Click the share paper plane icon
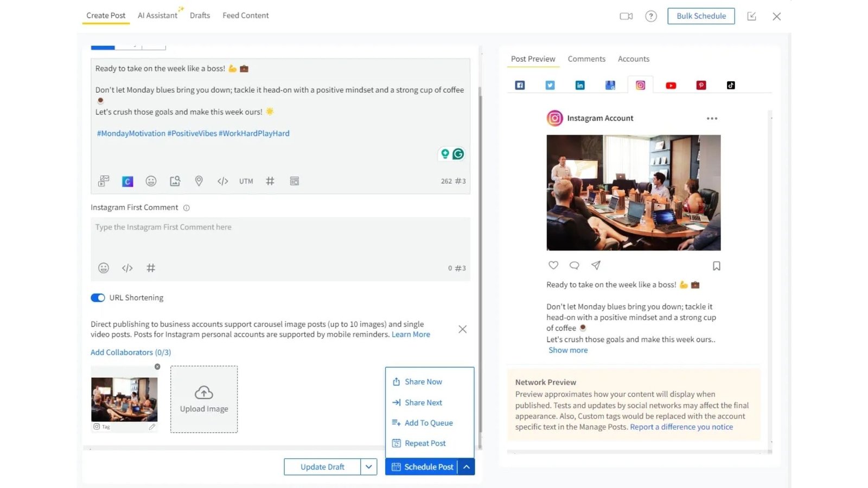The height and width of the screenshot is (488, 868). tap(596, 265)
